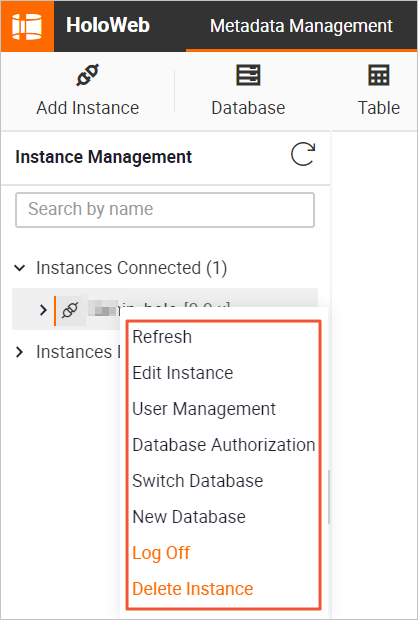Viewport: 418px width, 620px height.
Task: Open User Management from the context menu
Action: point(204,409)
